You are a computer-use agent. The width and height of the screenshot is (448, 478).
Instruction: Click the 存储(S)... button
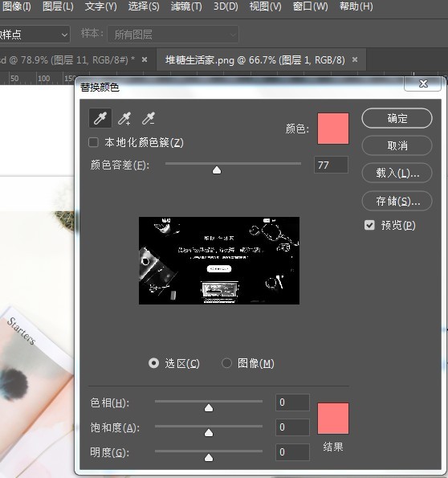pyautogui.click(x=397, y=201)
